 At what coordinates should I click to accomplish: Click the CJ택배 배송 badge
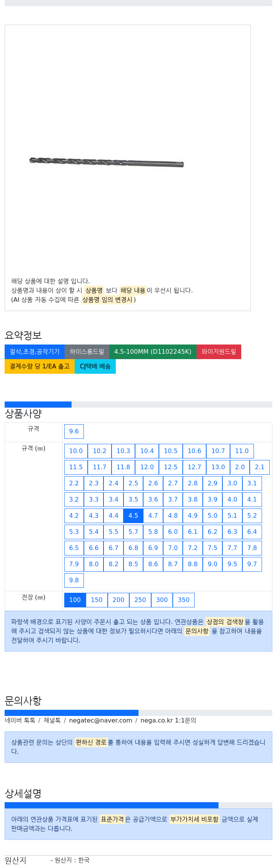pos(95,366)
